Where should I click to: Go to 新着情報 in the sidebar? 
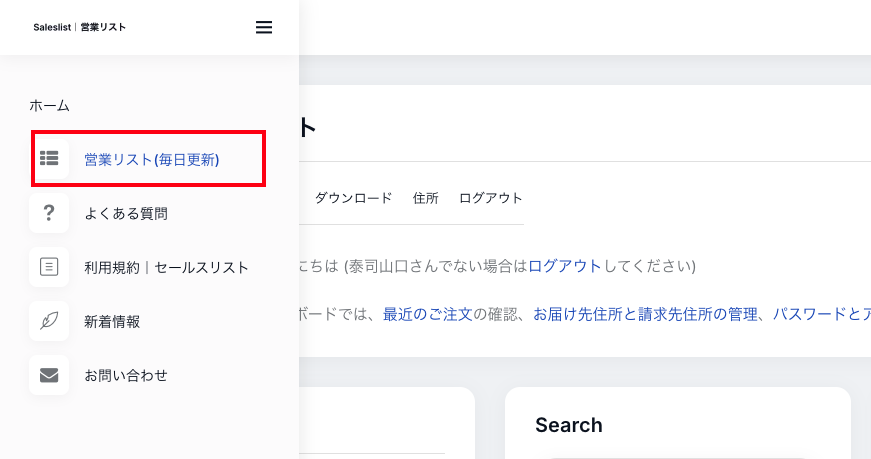click(112, 321)
